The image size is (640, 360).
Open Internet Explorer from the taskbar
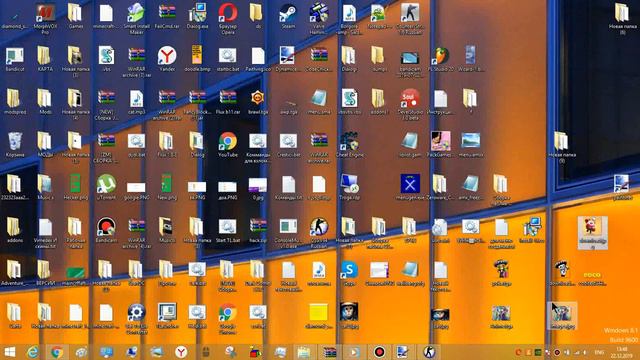(33, 352)
